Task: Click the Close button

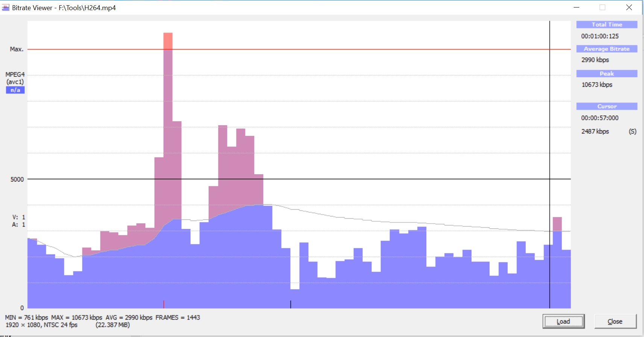Action: point(615,321)
